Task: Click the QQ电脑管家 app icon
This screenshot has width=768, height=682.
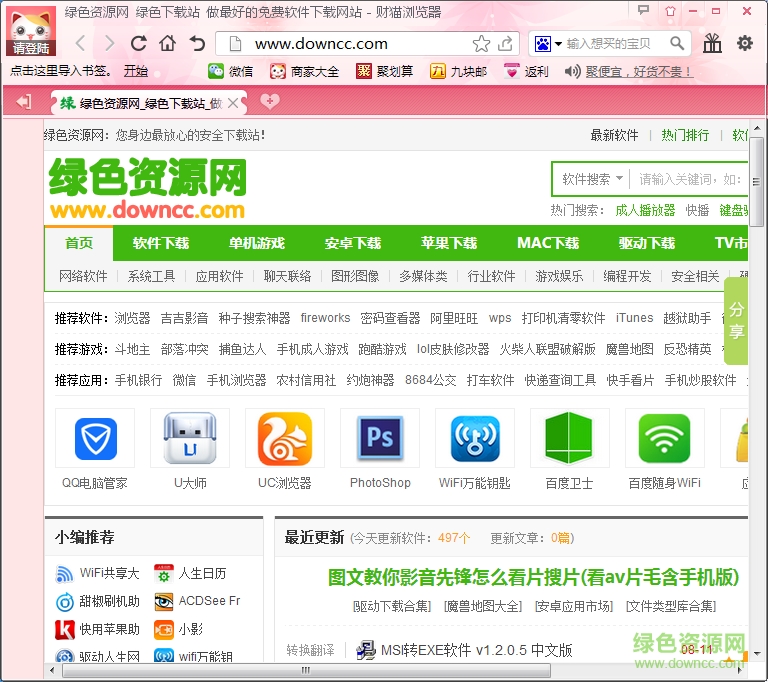Action: tap(95, 439)
